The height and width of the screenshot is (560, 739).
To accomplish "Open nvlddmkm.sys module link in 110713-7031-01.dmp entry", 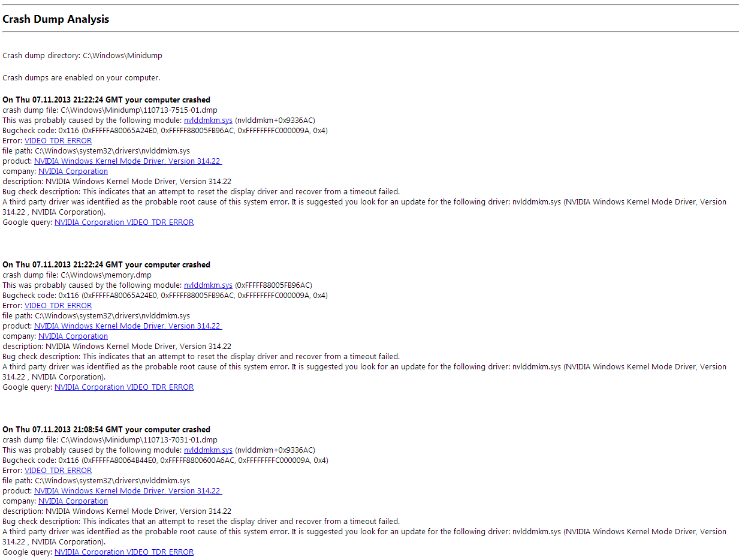I will [208, 450].
